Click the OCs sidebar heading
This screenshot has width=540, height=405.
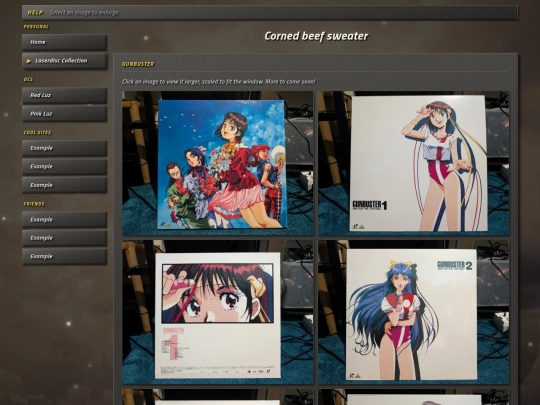[x=28, y=80]
